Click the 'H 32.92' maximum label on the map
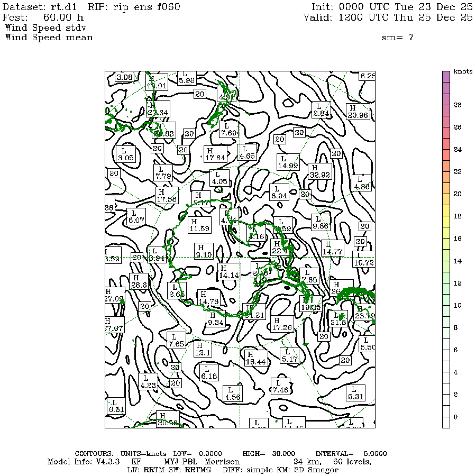Image resolution: width=476 pixels, height=476 pixels. (x=319, y=171)
